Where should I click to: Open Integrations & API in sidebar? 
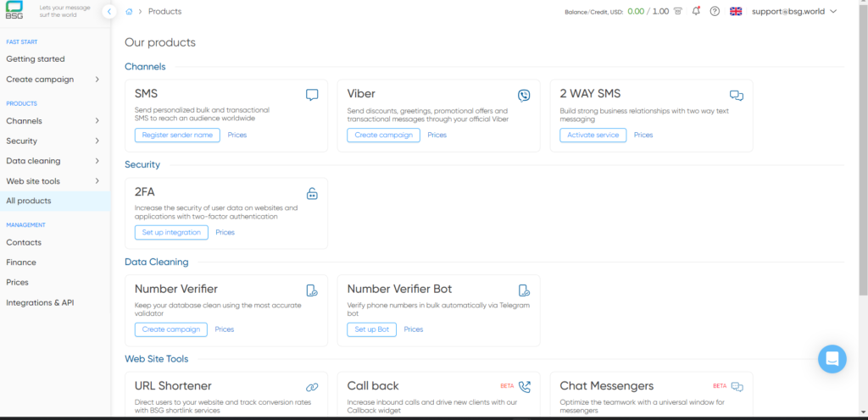click(40, 303)
